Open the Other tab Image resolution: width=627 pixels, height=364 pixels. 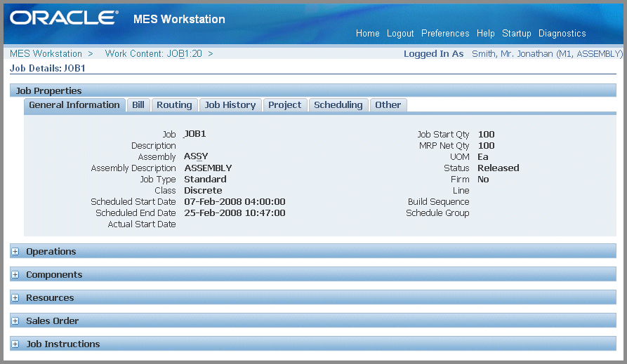(x=388, y=105)
